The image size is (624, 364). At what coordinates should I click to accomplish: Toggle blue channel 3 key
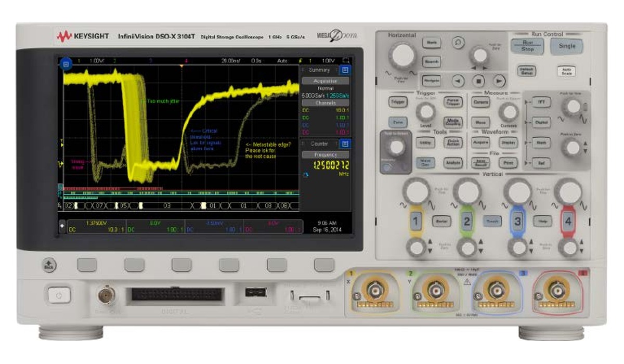click(x=517, y=222)
